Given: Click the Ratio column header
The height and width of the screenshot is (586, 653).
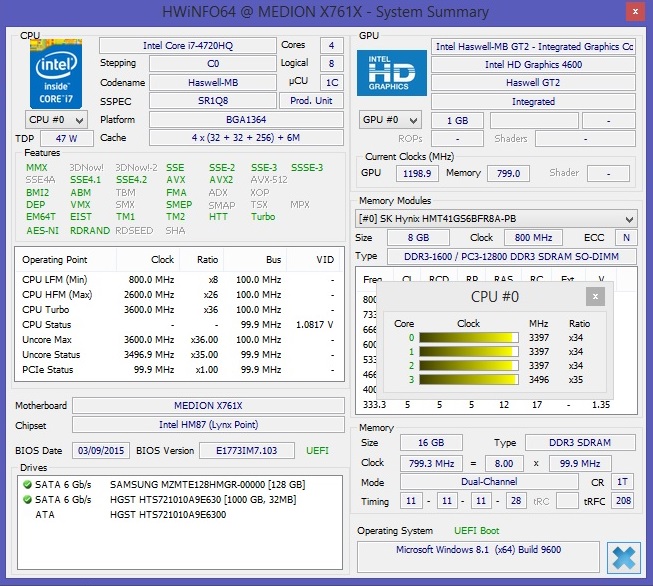Looking at the screenshot, I should [202, 260].
